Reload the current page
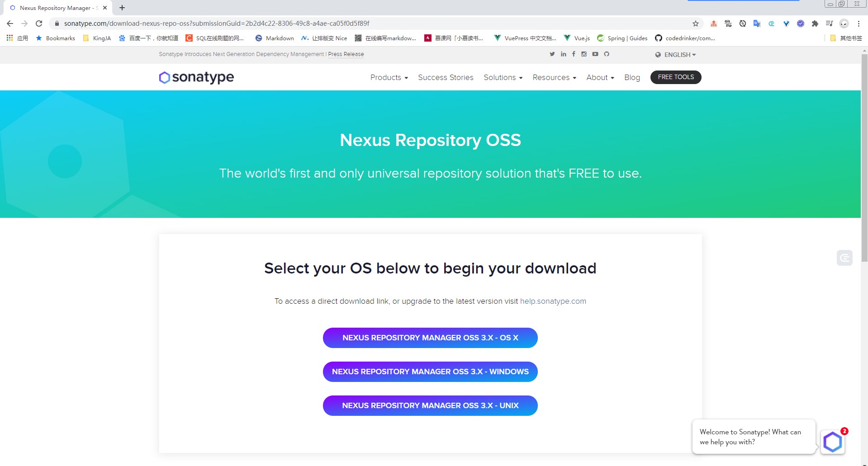 tap(39, 24)
